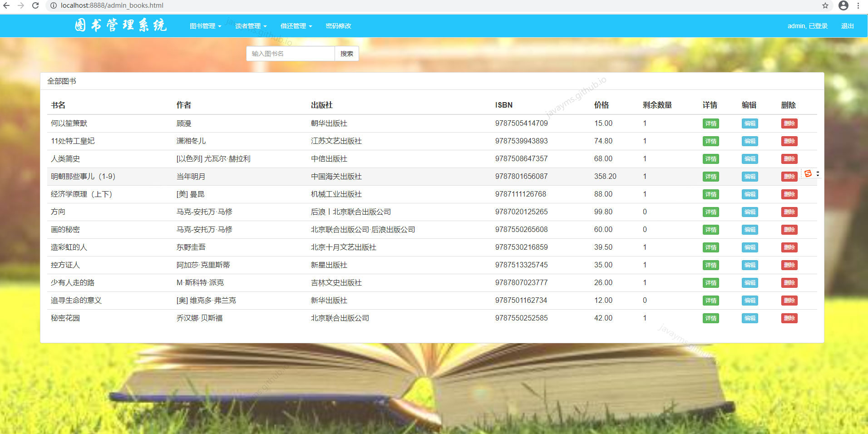Click the book name search input field

[x=290, y=54]
